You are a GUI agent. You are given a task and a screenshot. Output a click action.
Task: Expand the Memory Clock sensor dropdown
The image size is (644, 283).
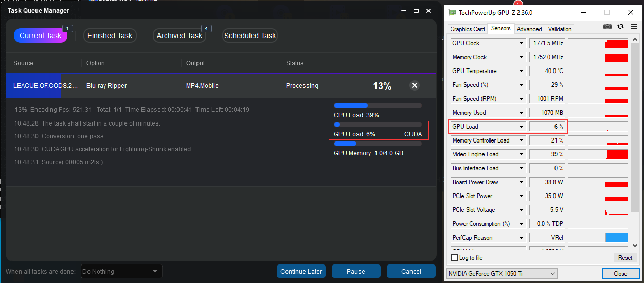click(x=521, y=57)
